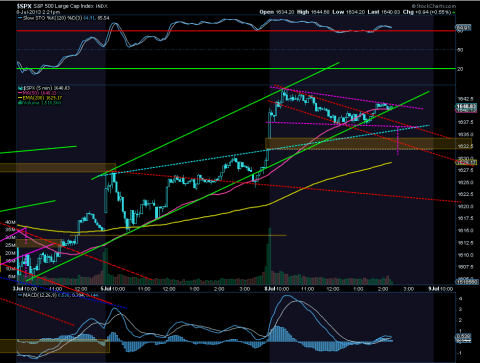Click the 1610.0 price axis label

pyautogui.click(x=465, y=255)
